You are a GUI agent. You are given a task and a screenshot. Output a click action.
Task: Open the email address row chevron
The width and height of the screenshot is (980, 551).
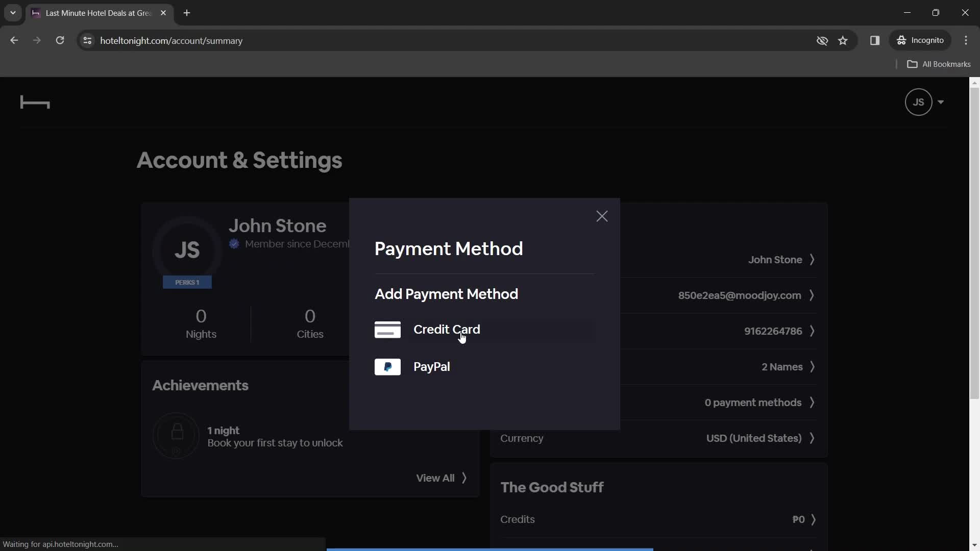click(812, 295)
